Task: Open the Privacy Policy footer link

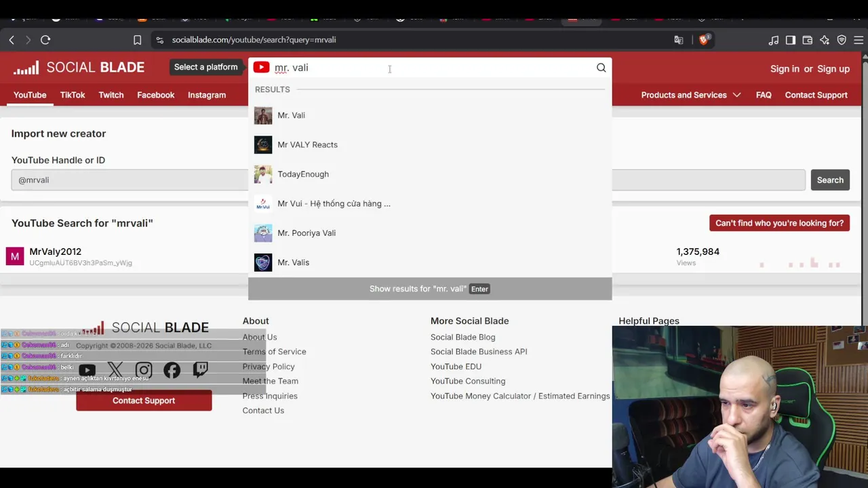Action: pyautogui.click(x=269, y=367)
